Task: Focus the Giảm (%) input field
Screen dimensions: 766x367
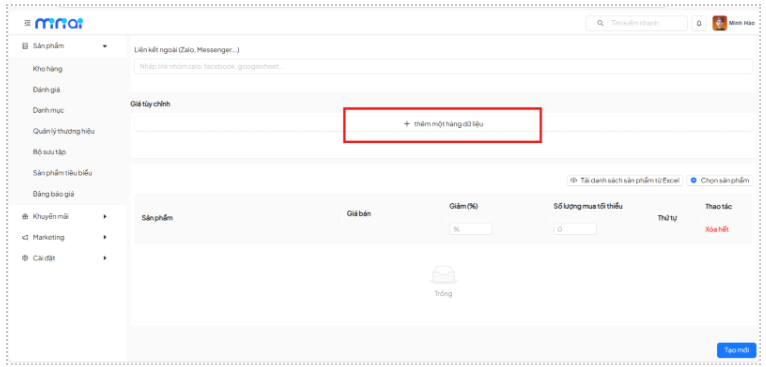Action: click(x=470, y=229)
